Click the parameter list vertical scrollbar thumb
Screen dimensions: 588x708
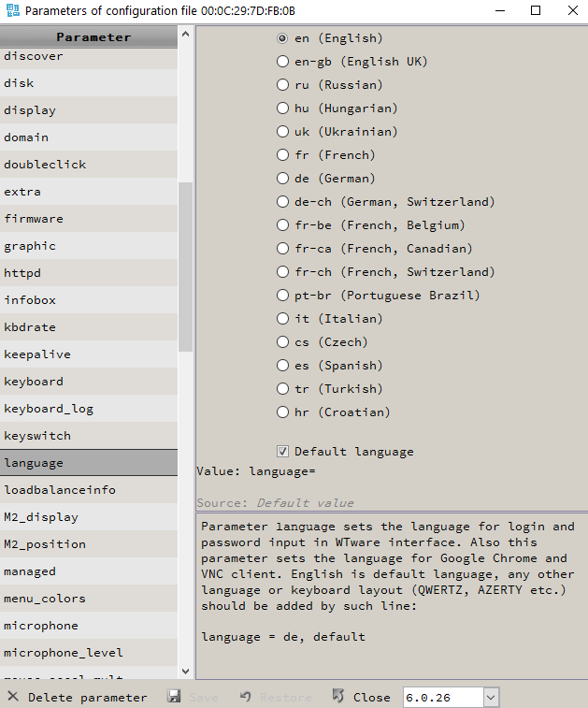click(x=185, y=267)
